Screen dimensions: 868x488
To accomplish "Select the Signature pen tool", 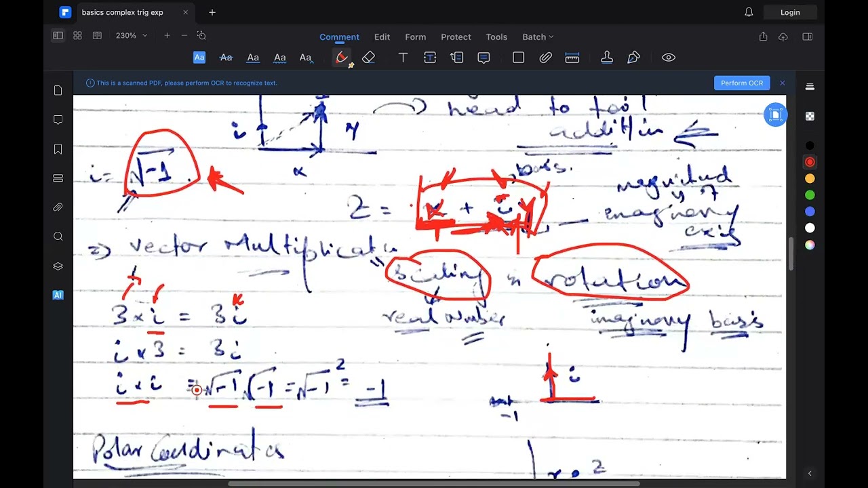I will pyautogui.click(x=633, y=58).
